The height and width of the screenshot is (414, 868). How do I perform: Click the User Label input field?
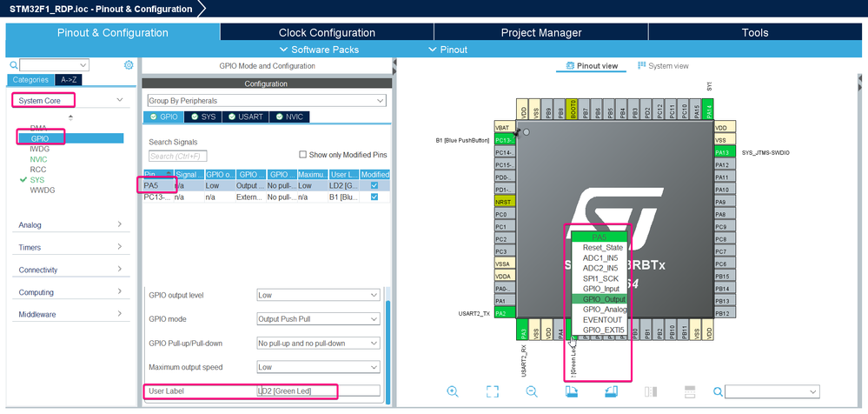[x=318, y=391]
